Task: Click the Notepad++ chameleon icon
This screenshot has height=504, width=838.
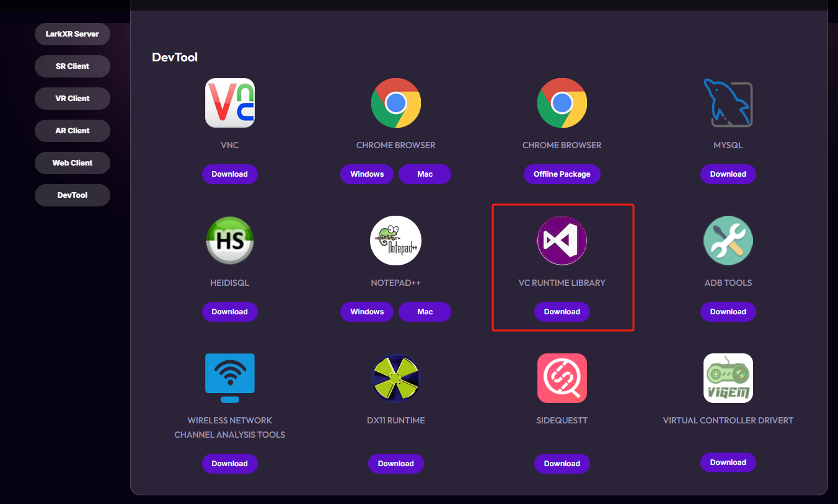Action: pos(396,241)
